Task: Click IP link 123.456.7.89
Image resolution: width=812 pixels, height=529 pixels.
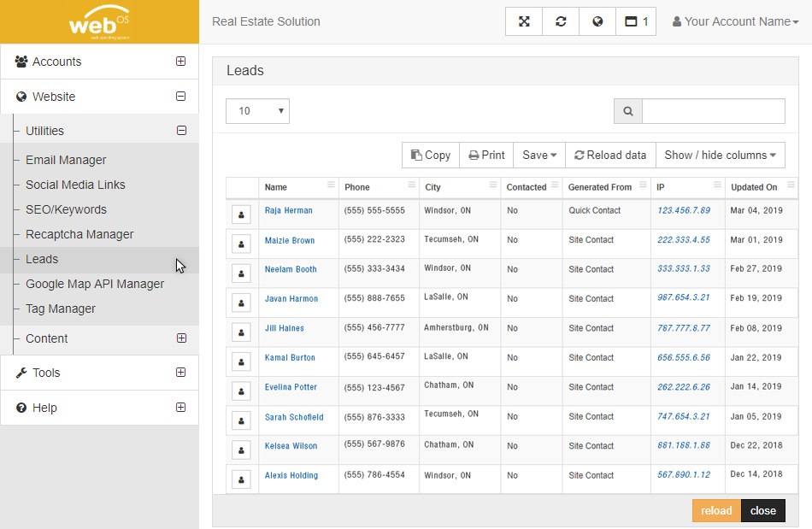Action: coord(684,211)
